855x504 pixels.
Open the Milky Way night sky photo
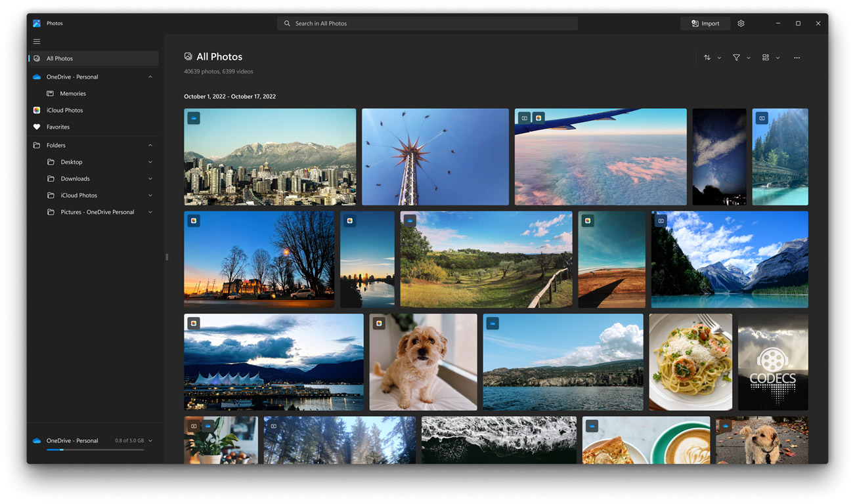719,157
